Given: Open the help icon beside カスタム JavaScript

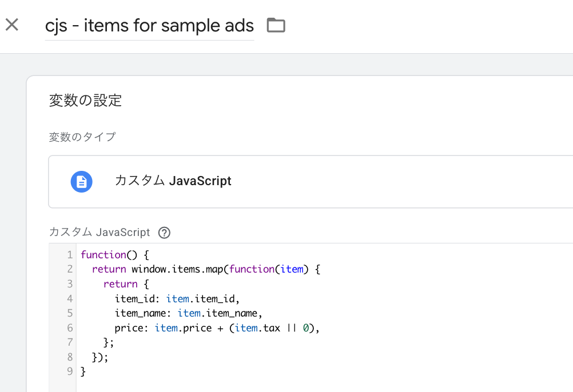Looking at the screenshot, I should (164, 233).
